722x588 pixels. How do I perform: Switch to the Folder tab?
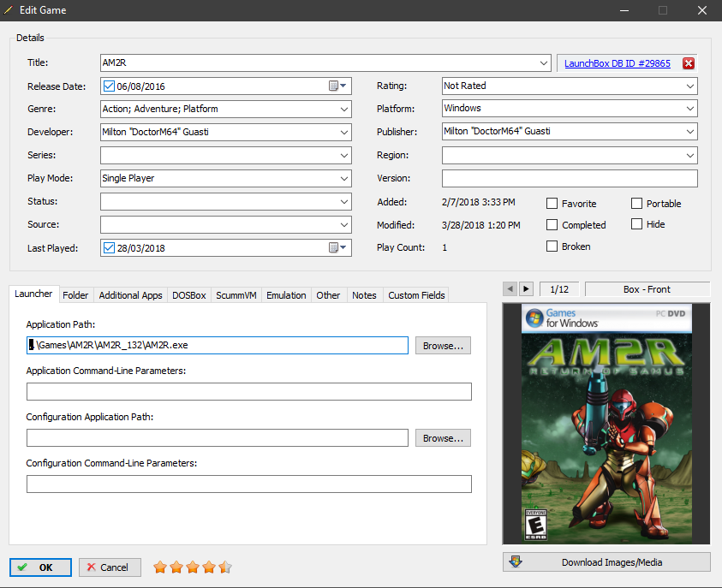click(75, 295)
